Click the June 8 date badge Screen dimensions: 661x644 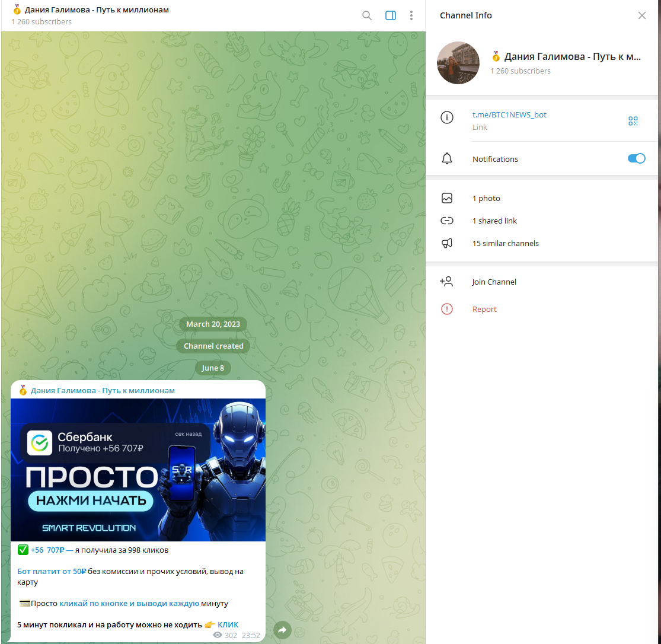coord(213,368)
